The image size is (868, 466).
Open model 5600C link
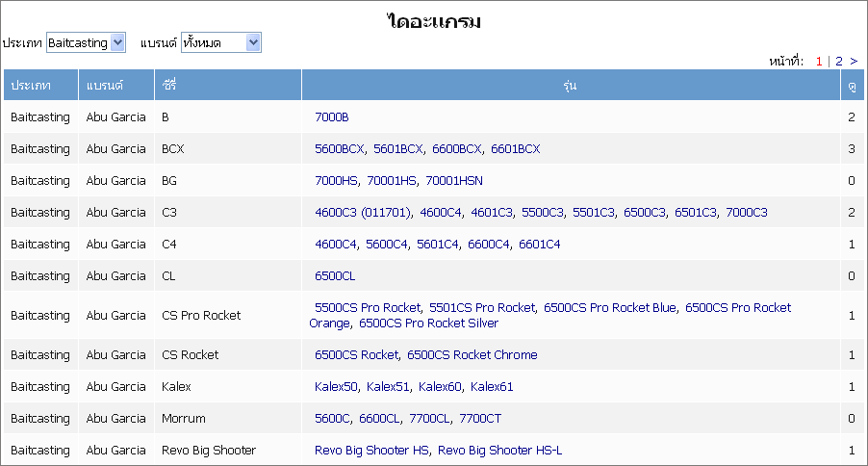pos(332,419)
